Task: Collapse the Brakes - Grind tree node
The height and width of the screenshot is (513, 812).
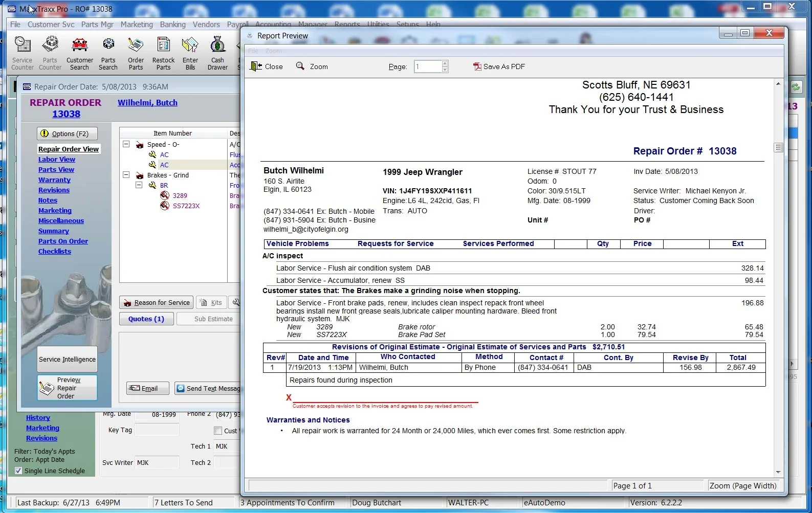Action: 126,175
